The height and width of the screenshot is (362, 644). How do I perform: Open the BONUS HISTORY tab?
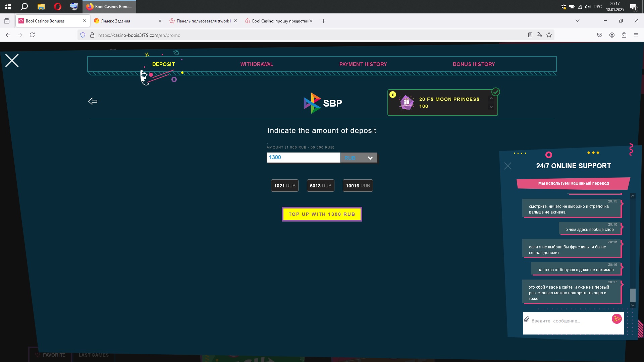point(474,64)
